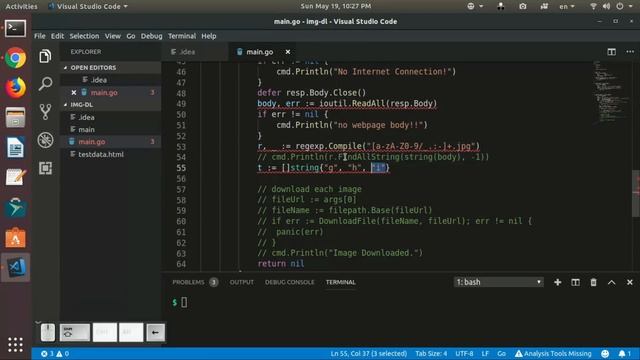Viewport: 640px width, 360px height.
Task: Open text editor app in dock
Action: coord(16,178)
